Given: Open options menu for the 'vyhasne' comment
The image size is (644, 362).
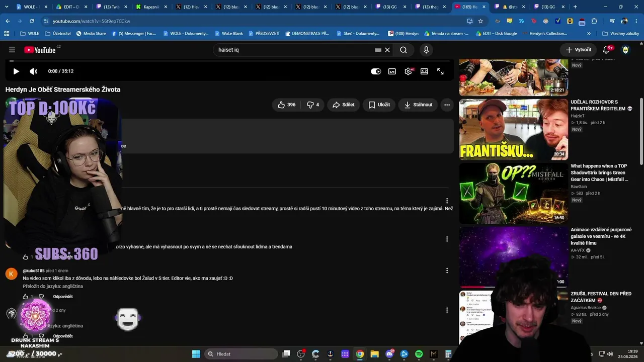Looking at the screenshot, I should tap(447, 239).
